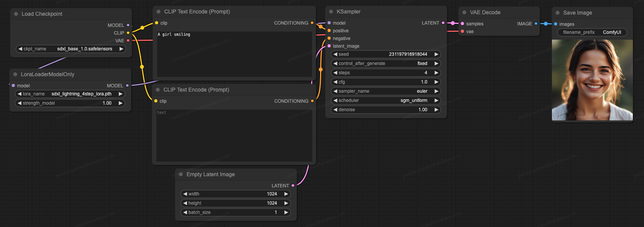Open the ckpt_name checkpoint selector
The width and height of the screenshot is (644, 227).
tap(70, 49)
